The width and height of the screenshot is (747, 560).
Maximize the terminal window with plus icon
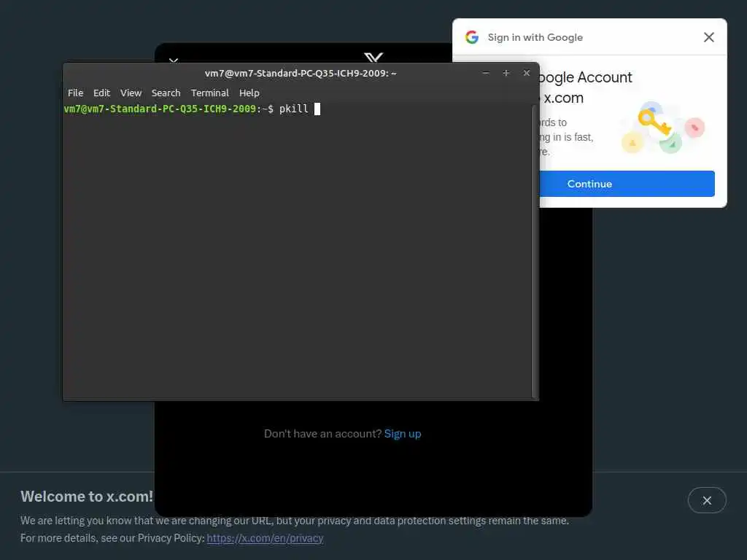pyautogui.click(x=506, y=73)
